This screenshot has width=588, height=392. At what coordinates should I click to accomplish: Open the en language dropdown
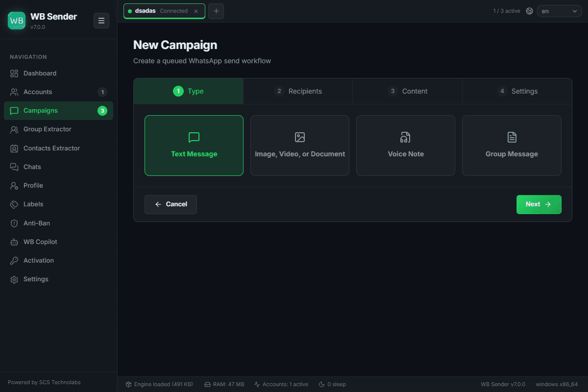(x=559, y=11)
